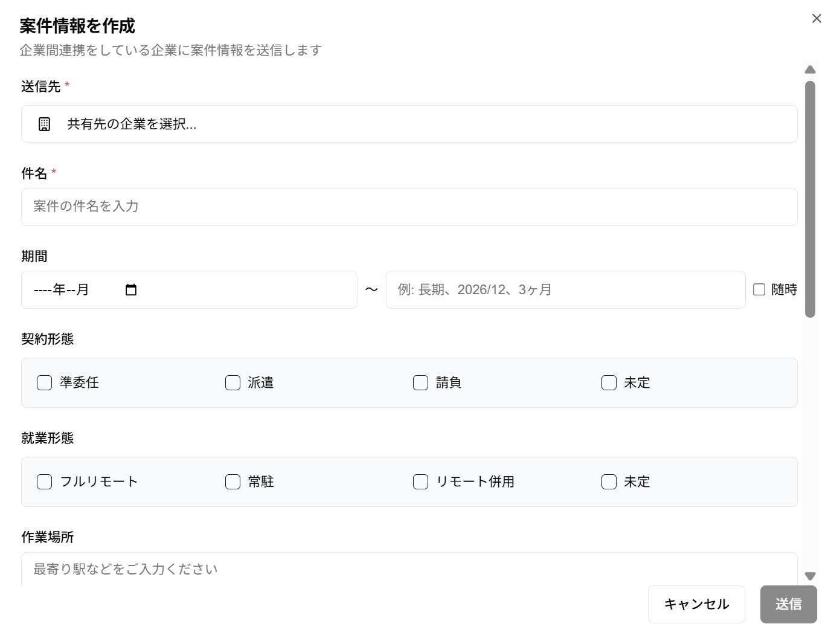
Task: Enable the フルリモート option
Action: coord(45,482)
